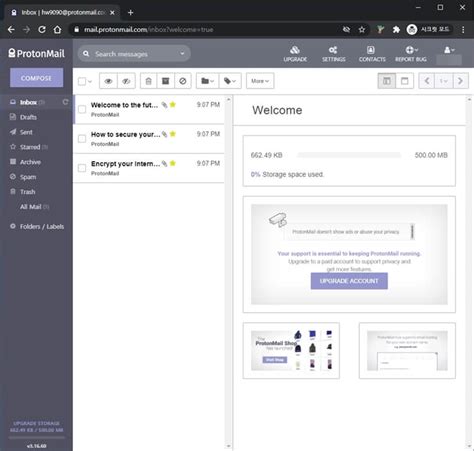Refresh the inbox with the reload icon
The height and width of the screenshot is (451, 474).
click(x=65, y=102)
